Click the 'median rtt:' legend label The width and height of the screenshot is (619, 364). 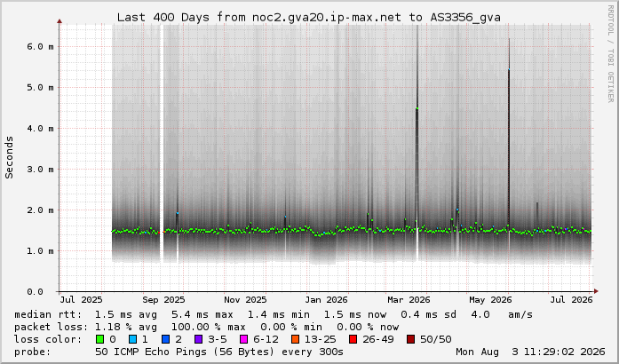click(48, 314)
